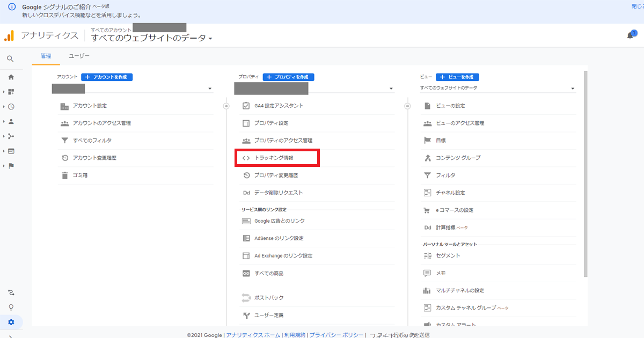Click the GA4 設定アシスタント checkbox icon
This screenshot has width=644, height=338.
point(246,106)
